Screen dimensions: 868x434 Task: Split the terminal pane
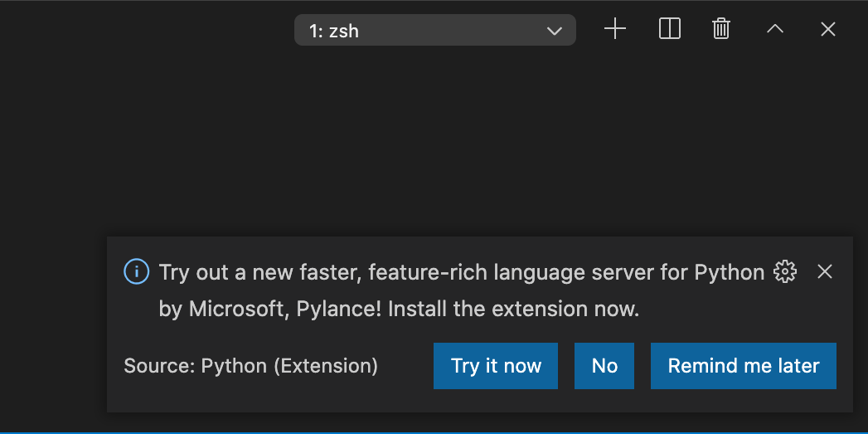[669, 30]
